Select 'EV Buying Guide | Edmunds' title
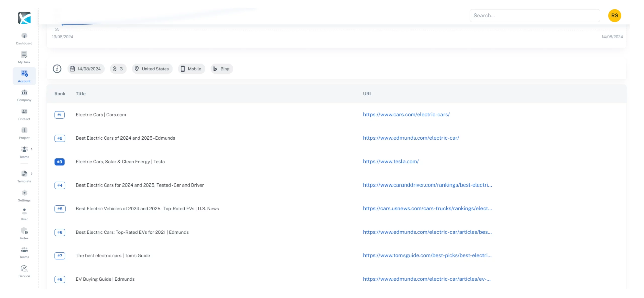644x298 pixels. [105, 279]
